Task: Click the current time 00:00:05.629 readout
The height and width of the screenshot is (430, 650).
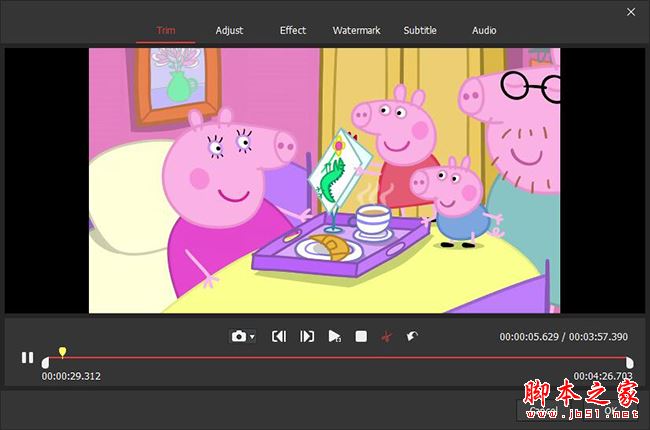Action: (x=529, y=337)
